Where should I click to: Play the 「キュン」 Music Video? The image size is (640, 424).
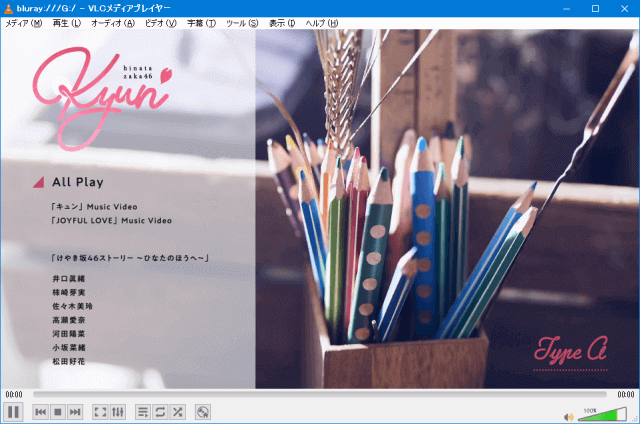[94, 206]
